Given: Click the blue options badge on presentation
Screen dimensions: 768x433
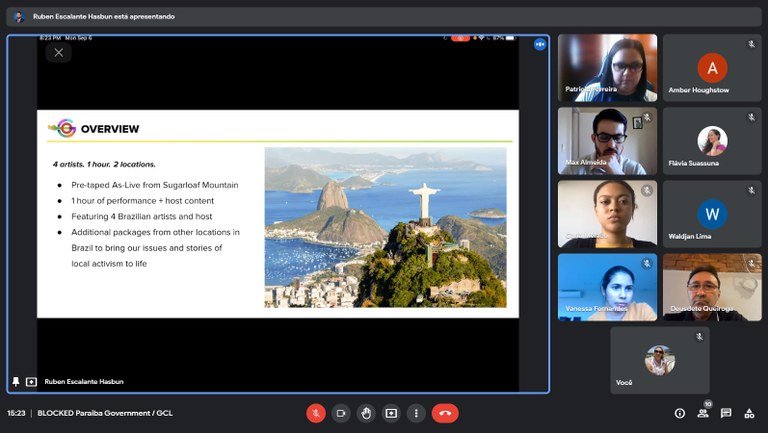Looking at the screenshot, I should click(x=540, y=44).
